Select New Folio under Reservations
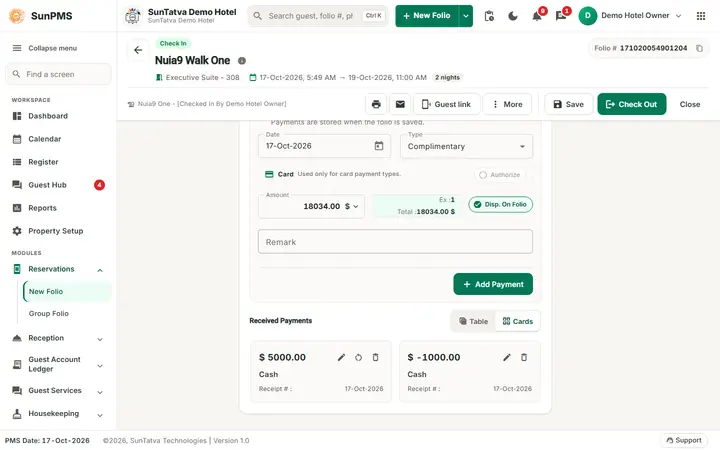Screen dimensions: 720x450 67,292
